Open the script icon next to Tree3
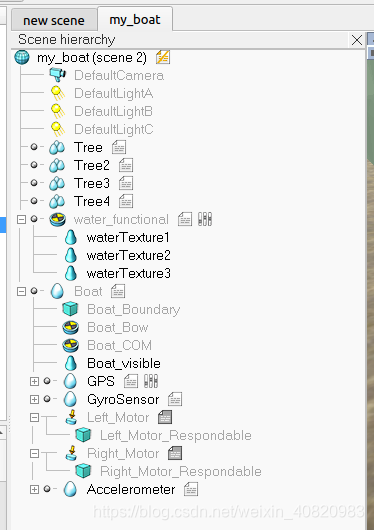 click(126, 183)
